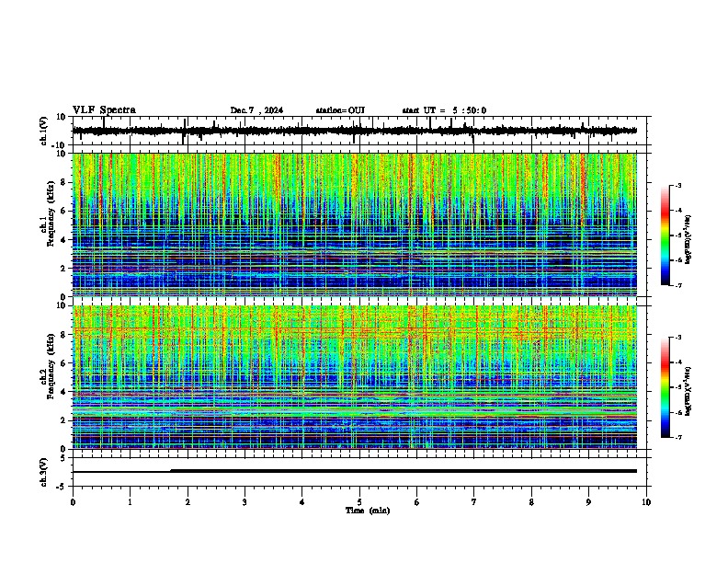Viewport: 728px width, 563px height.
Task: Click the ch.2 spectrogram color scale bar
Action: [x=665, y=387]
